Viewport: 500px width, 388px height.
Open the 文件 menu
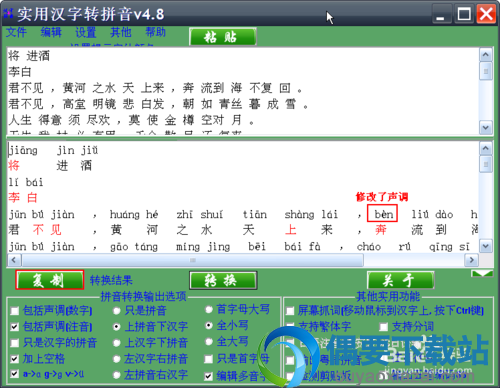16,32
